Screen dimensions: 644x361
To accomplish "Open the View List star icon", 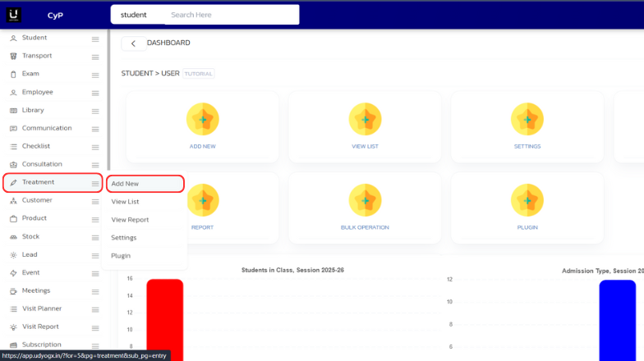I will point(365,119).
